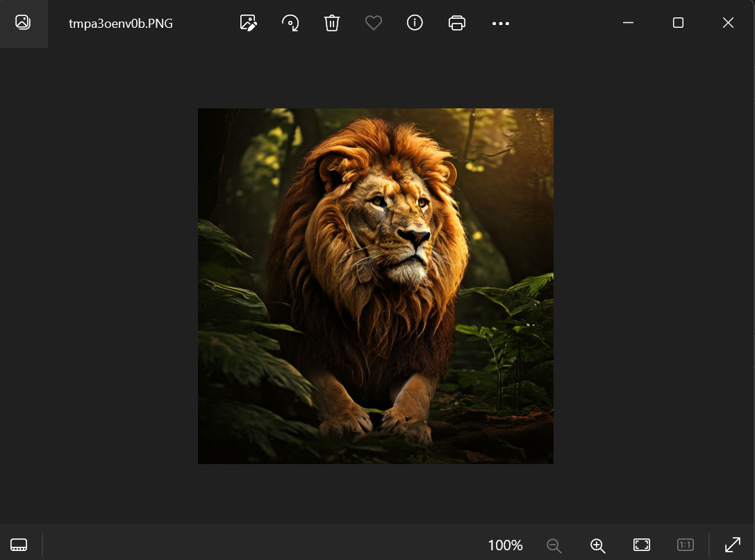
Task: Click the rotate button in toolbar
Action: point(290,23)
